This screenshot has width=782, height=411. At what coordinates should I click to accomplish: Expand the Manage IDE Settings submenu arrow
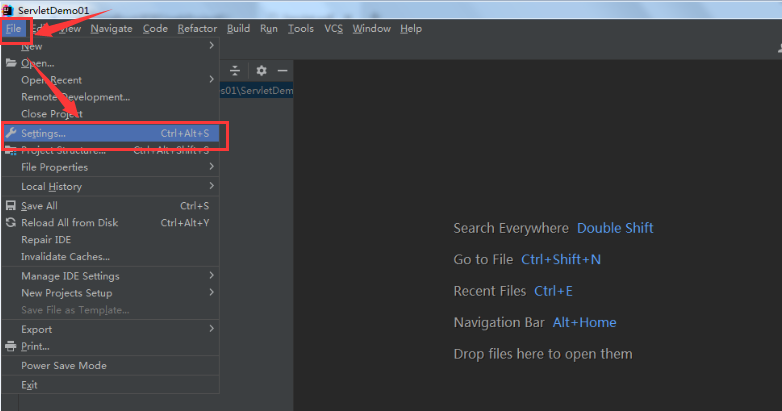tap(211, 275)
